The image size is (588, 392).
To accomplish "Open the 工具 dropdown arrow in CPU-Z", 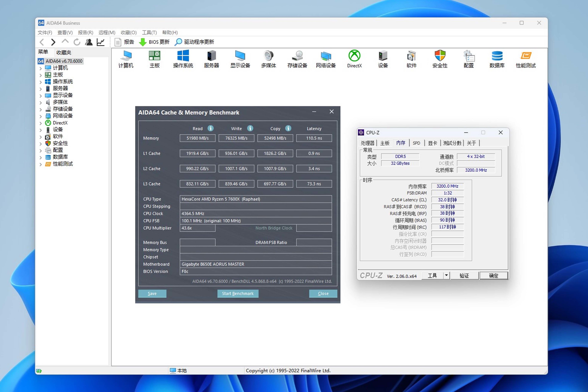I will [446, 275].
